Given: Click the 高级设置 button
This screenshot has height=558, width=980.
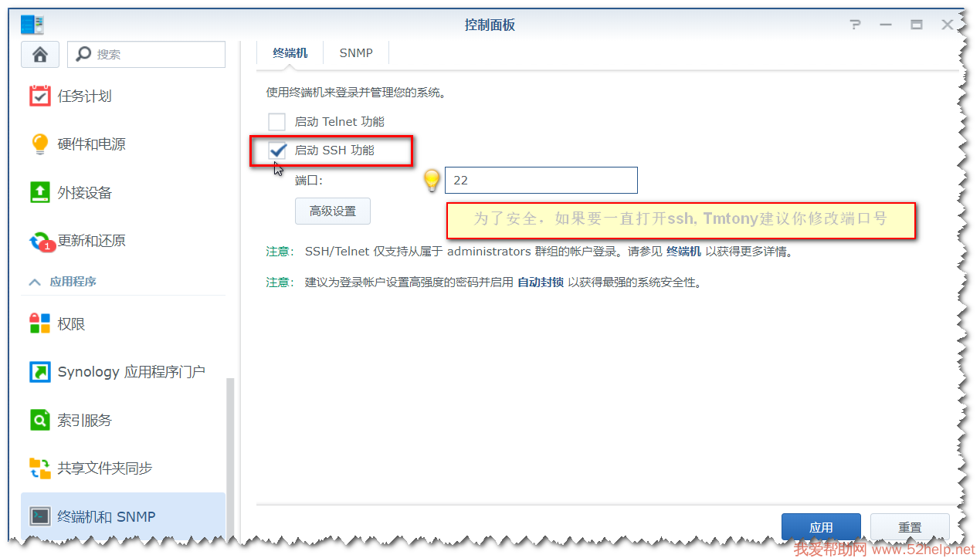Looking at the screenshot, I should [x=333, y=211].
